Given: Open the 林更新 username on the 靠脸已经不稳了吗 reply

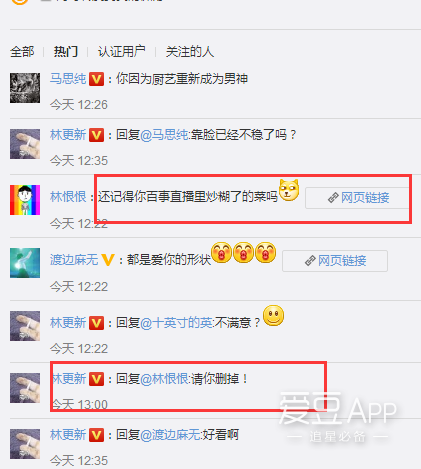Looking at the screenshot, I should pos(68,135).
